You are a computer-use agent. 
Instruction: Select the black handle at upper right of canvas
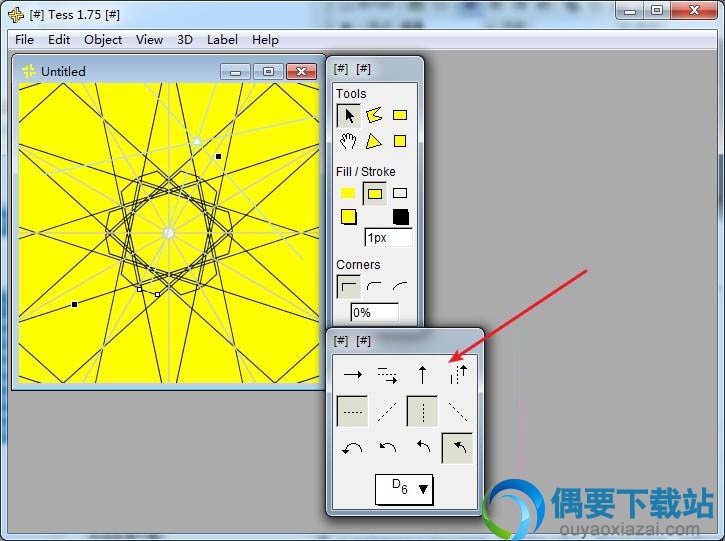tap(219, 156)
